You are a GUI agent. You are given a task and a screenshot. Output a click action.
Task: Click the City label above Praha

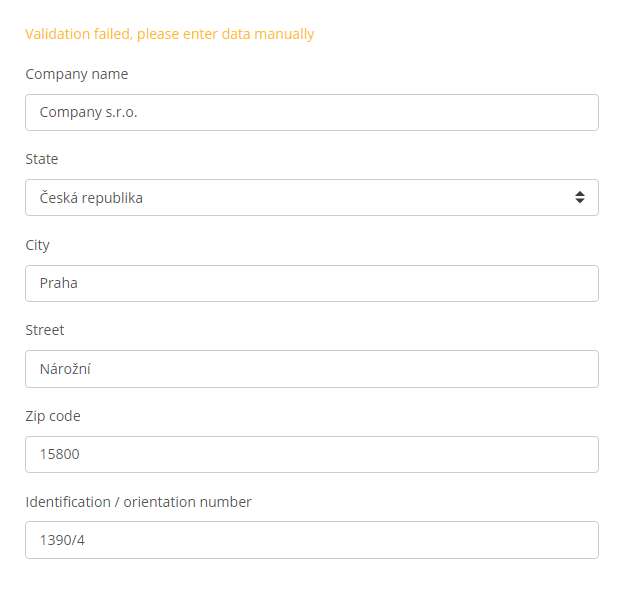[x=38, y=245]
